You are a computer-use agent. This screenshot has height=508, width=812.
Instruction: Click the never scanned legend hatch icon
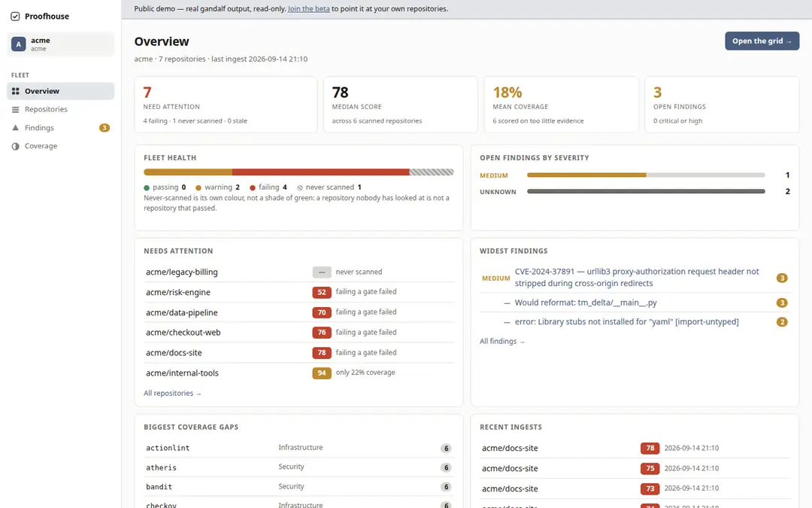(300, 187)
